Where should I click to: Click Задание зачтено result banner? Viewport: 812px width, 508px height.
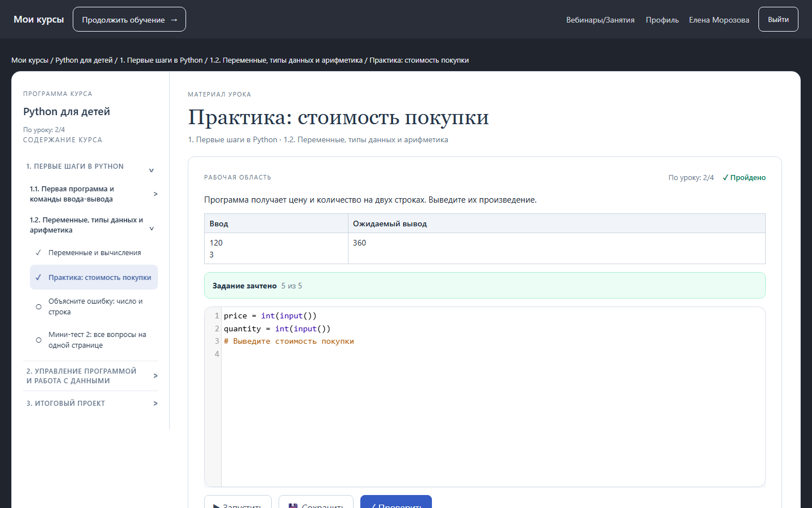(484, 286)
